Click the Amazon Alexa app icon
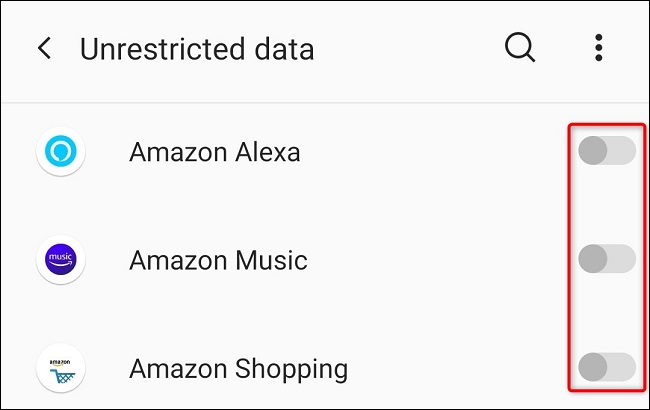This screenshot has height=410, width=650. pos(61,152)
